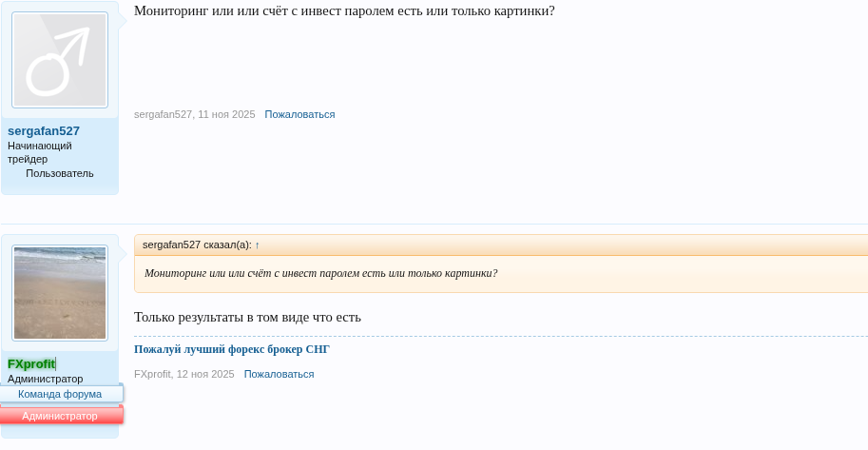Screen dimensions: 868x450
Task: Open signature link 'Пожалуй лучший форекс брокер СНГ'
Action: point(232,349)
